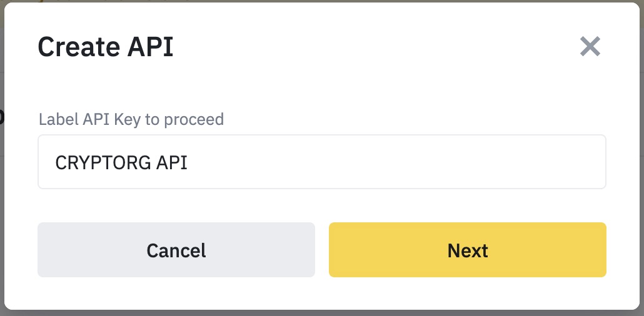Click the word "Create" in the title

point(77,47)
